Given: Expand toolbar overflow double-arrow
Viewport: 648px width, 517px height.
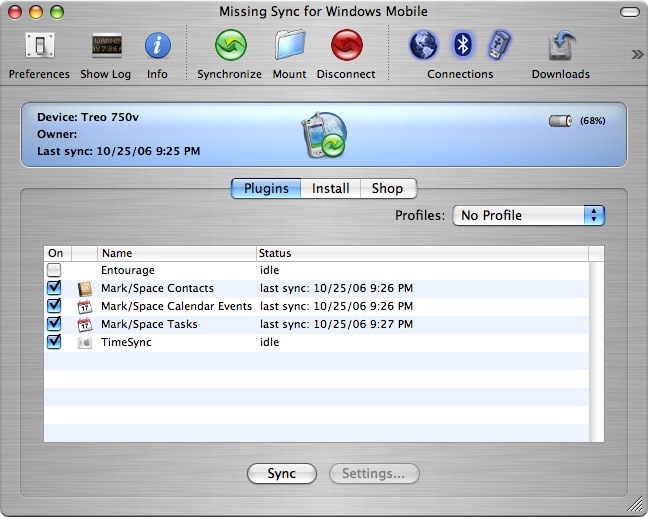Looking at the screenshot, I should tap(637, 54).
